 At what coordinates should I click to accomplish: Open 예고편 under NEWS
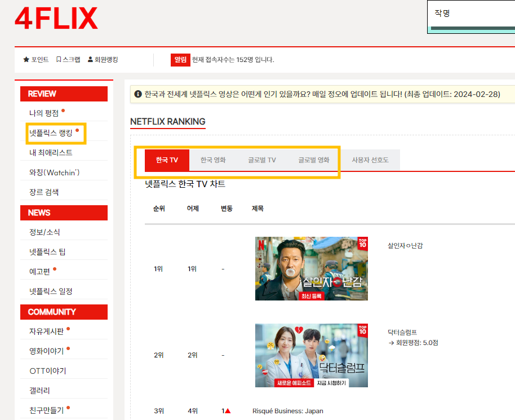pos(39,271)
